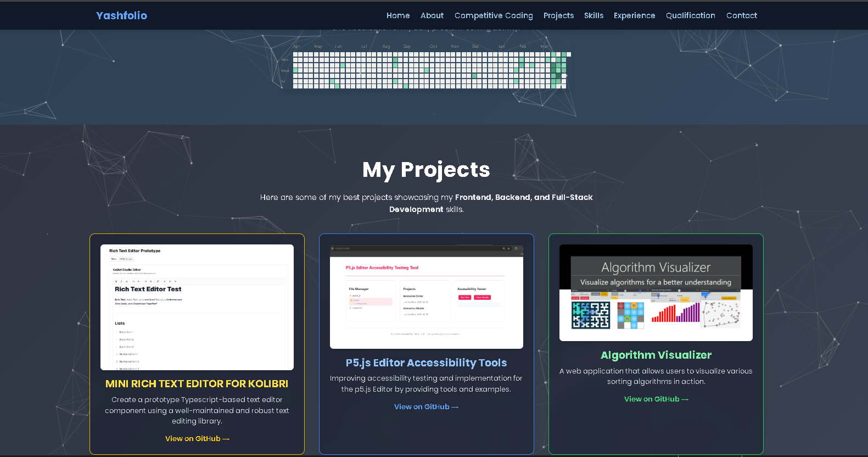Click P5.js Editor Accessibility Tools title

(x=427, y=363)
